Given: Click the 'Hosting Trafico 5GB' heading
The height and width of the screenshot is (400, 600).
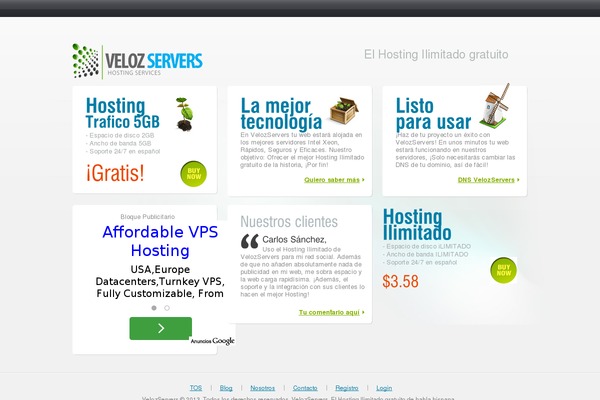Looking at the screenshot, I should (x=122, y=113).
